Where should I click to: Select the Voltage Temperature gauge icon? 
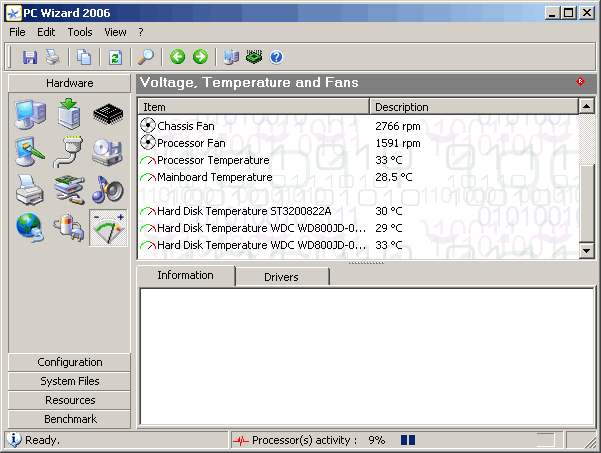[x=108, y=228]
